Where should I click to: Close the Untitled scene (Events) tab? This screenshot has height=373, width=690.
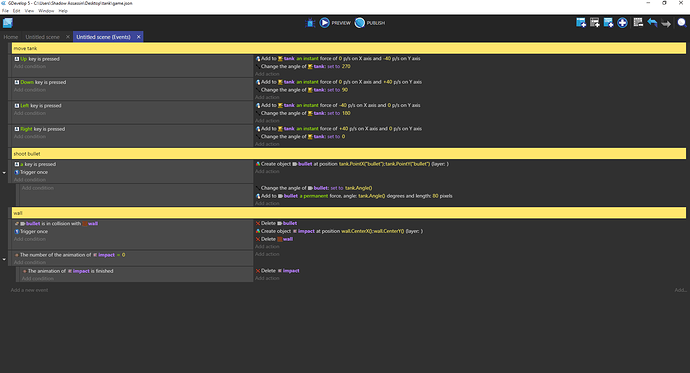(x=139, y=37)
